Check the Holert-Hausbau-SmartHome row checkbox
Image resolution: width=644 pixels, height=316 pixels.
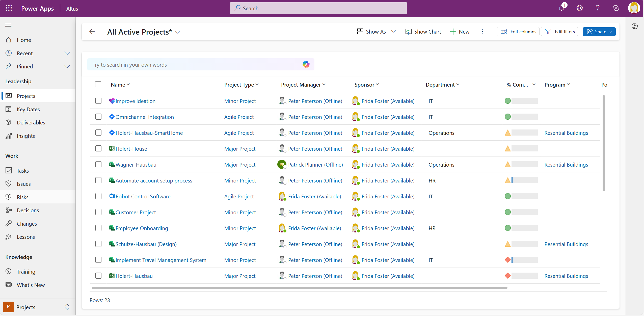(x=98, y=133)
